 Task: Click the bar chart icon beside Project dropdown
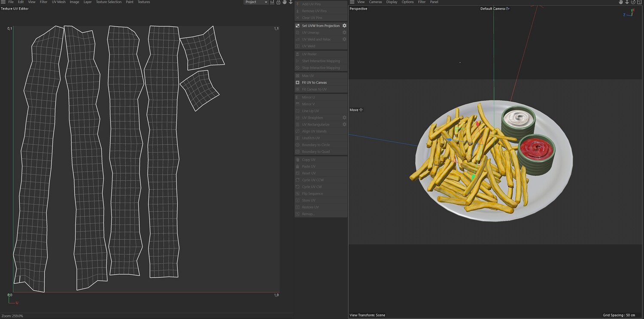pyautogui.click(x=272, y=2)
